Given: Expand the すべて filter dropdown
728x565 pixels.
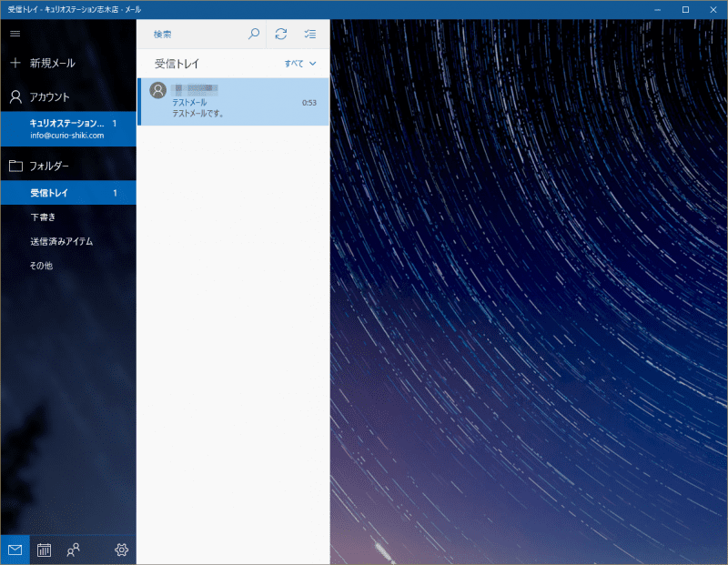Looking at the screenshot, I should (x=300, y=64).
